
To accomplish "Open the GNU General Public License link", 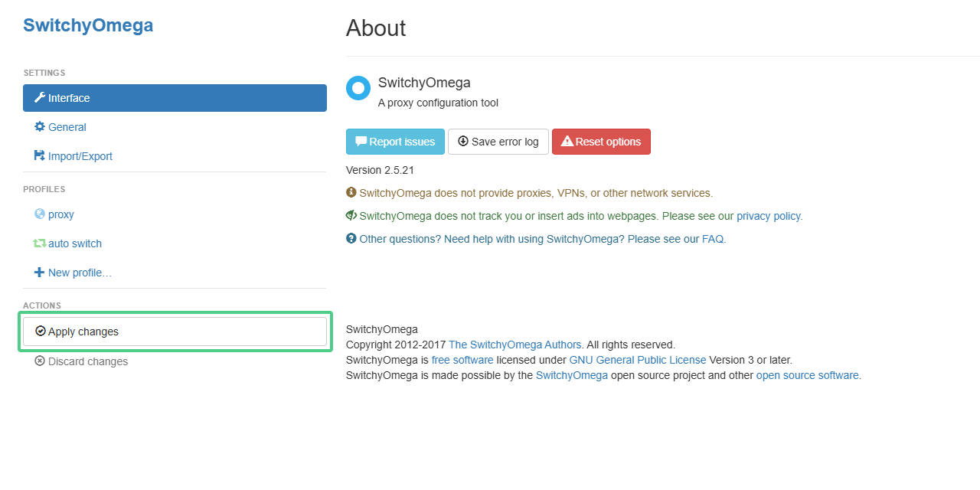I will coord(638,360).
